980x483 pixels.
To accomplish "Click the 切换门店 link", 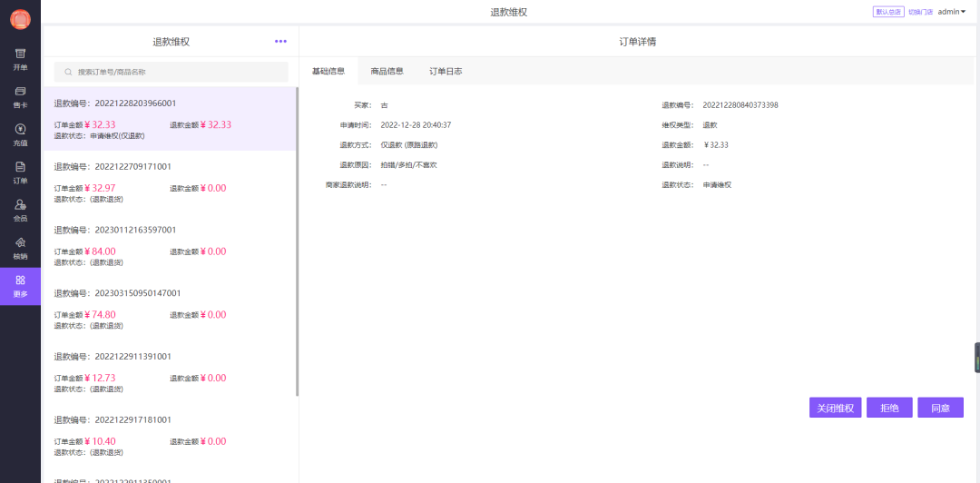I will point(921,12).
